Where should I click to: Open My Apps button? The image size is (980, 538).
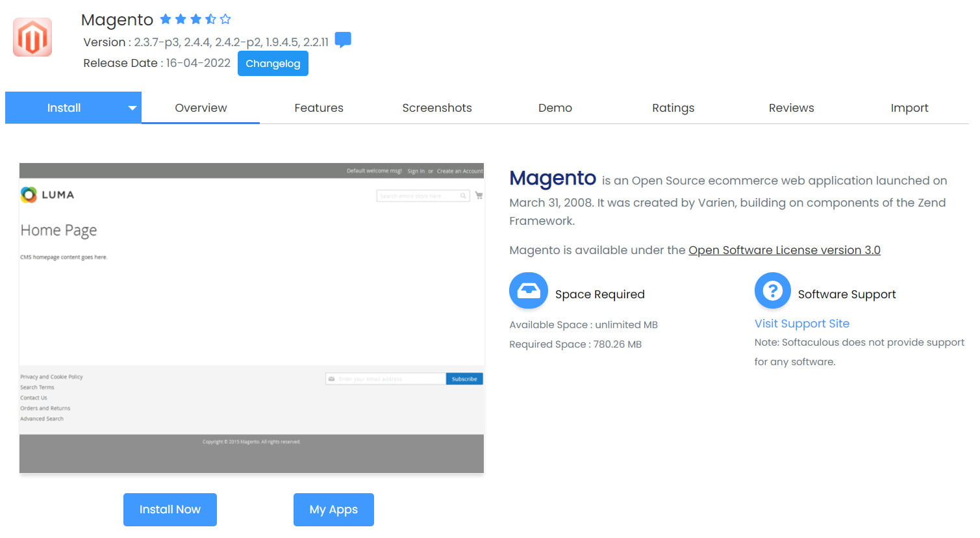pos(334,509)
